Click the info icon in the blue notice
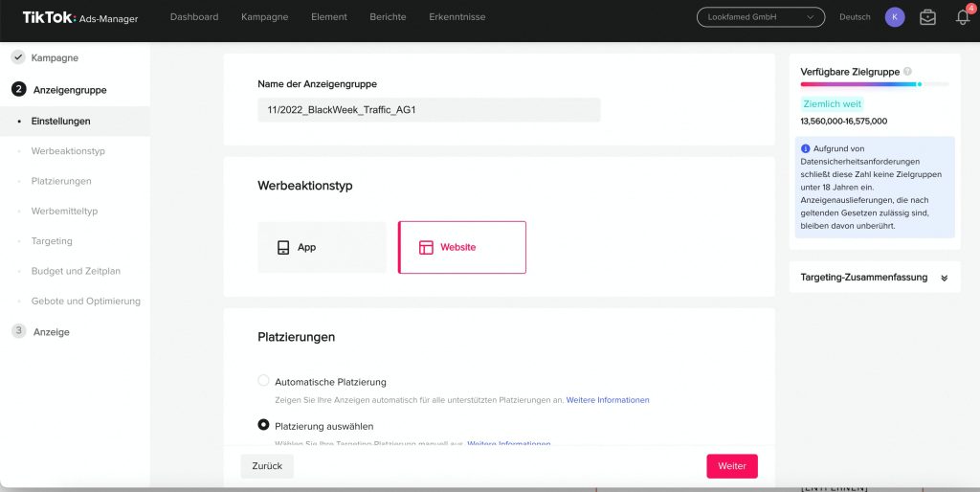Screen dimensions: 980x492 click(806, 148)
